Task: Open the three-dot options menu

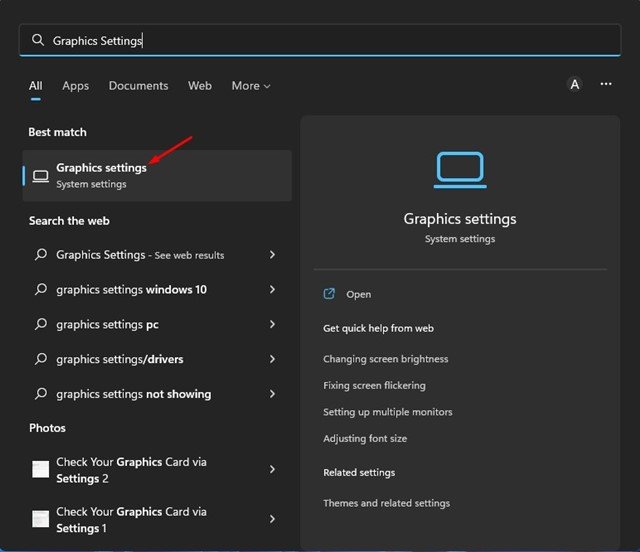Action: [605, 85]
